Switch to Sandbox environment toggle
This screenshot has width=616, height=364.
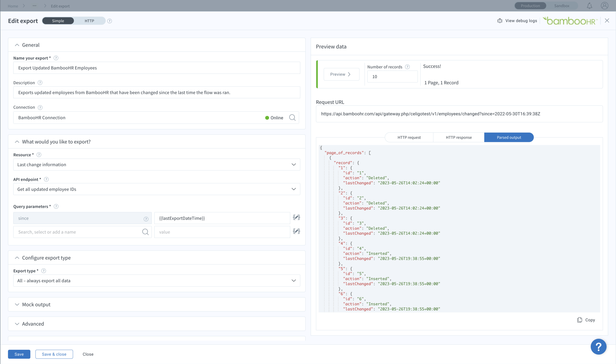(563, 6)
